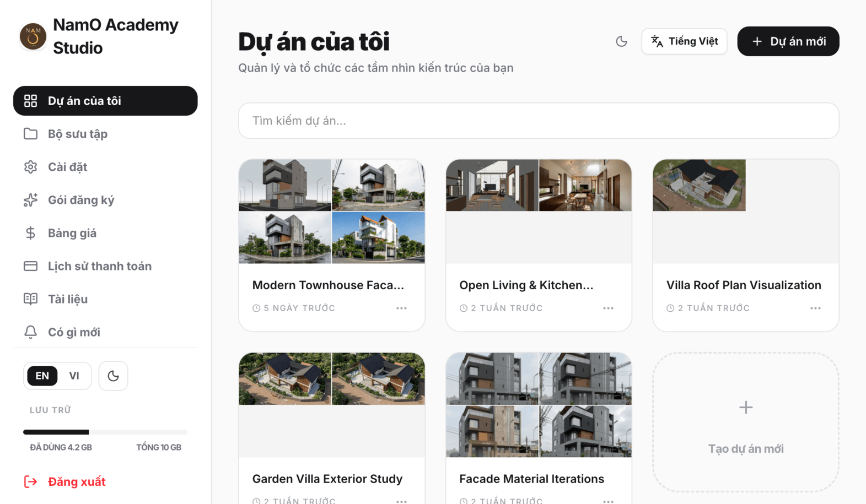Screen dimensions: 866x504
Task: Click the NamO Academy Studio logo
Action: 33,36
